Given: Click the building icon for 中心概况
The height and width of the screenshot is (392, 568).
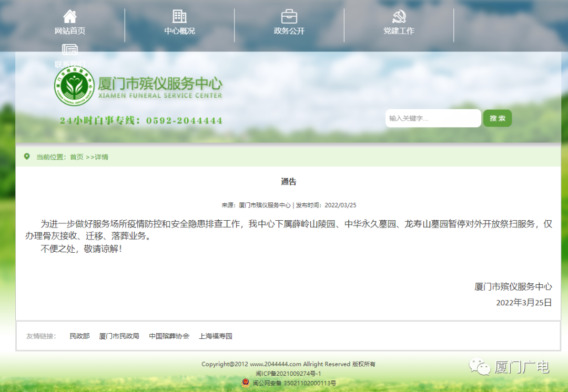Looking at the screenshot, I should tap(179, 16).
